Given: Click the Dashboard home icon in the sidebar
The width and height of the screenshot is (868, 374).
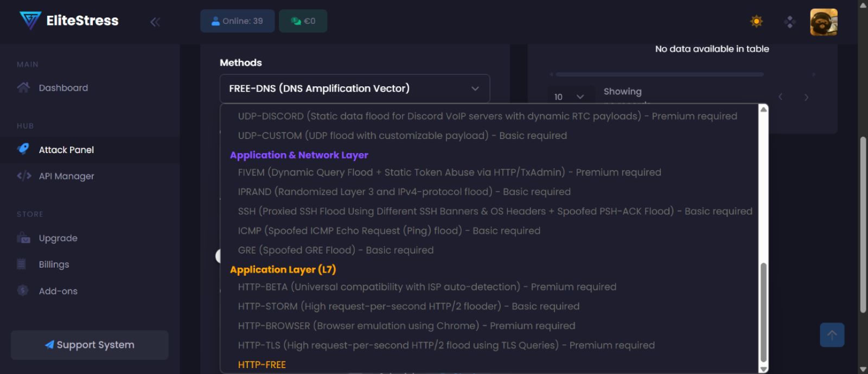Looking at the screenshot, I should click(23, 87).
